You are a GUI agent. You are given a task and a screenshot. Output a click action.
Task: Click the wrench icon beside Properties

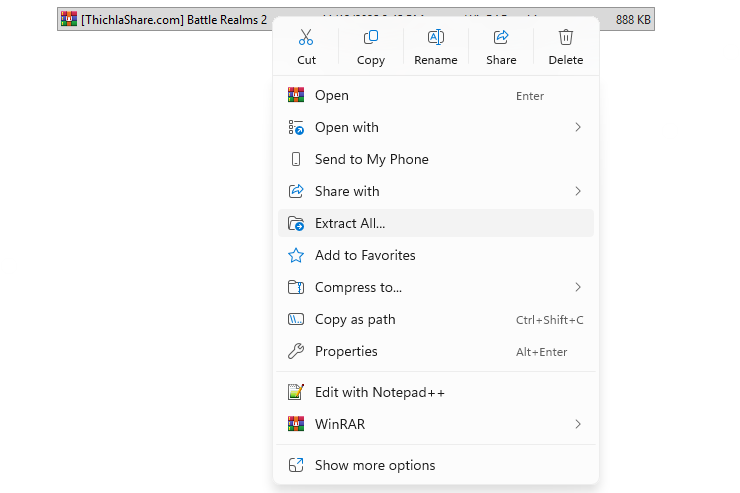pos(295,351)
